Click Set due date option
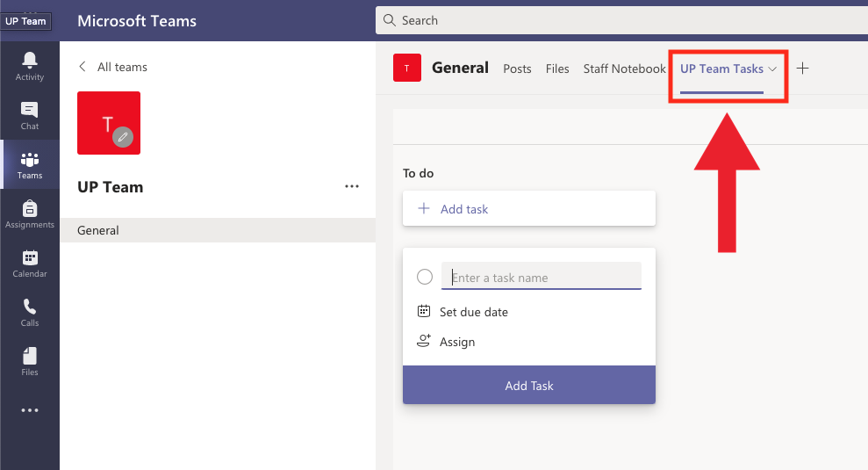The width and height of the screenshot is (868, 470). click(463, 312)
